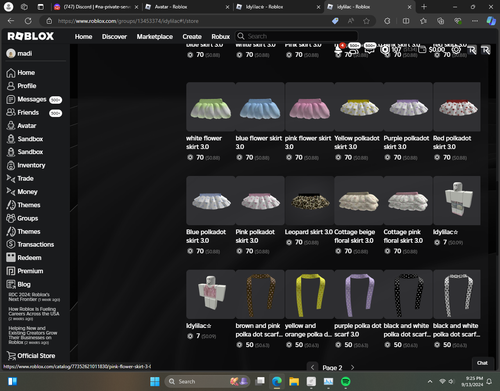View site information lock icon

pos(49,21)
